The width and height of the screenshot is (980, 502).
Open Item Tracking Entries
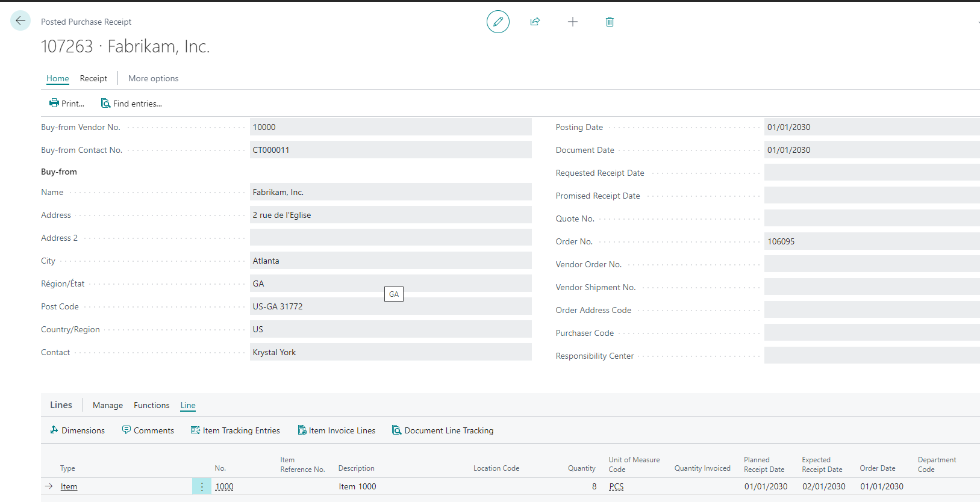[x=236, y=430]
